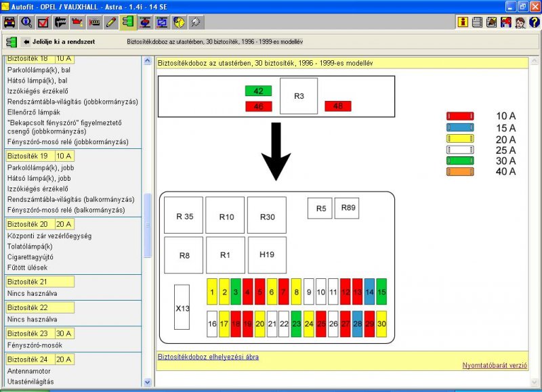The width and height of the screenshot is (542, 392).
Task: Open the woman face user icon
Action: coord(520,22)
